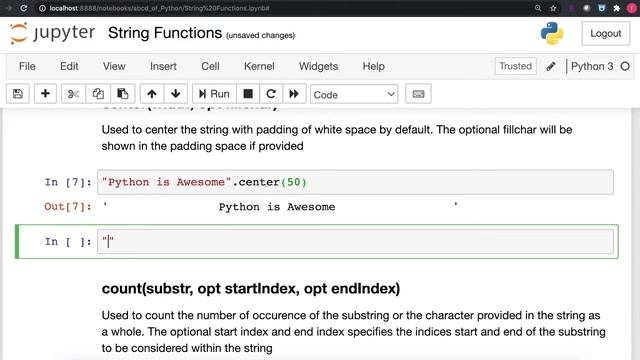Click the count description paragraph
Image resolution: width=640 pixels, height=360 pixels.
pyautogui.click(x=353, y=331)
